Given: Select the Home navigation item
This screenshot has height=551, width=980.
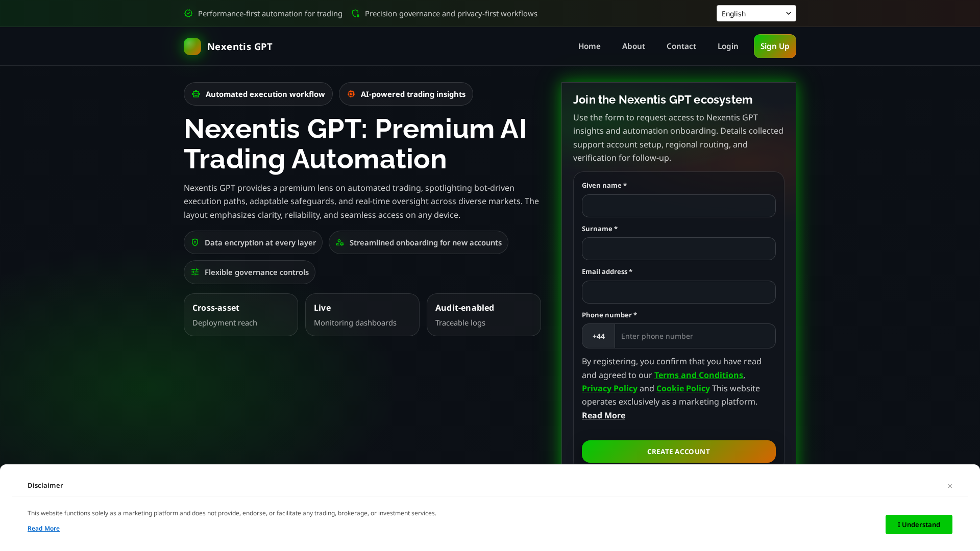Looking at the screenshot, I should [589, 46].
